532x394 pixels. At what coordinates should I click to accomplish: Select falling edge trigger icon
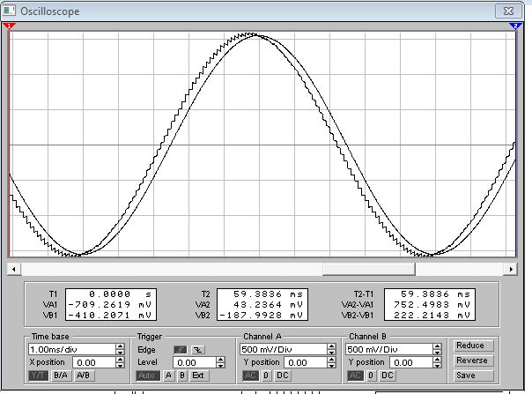198,350
